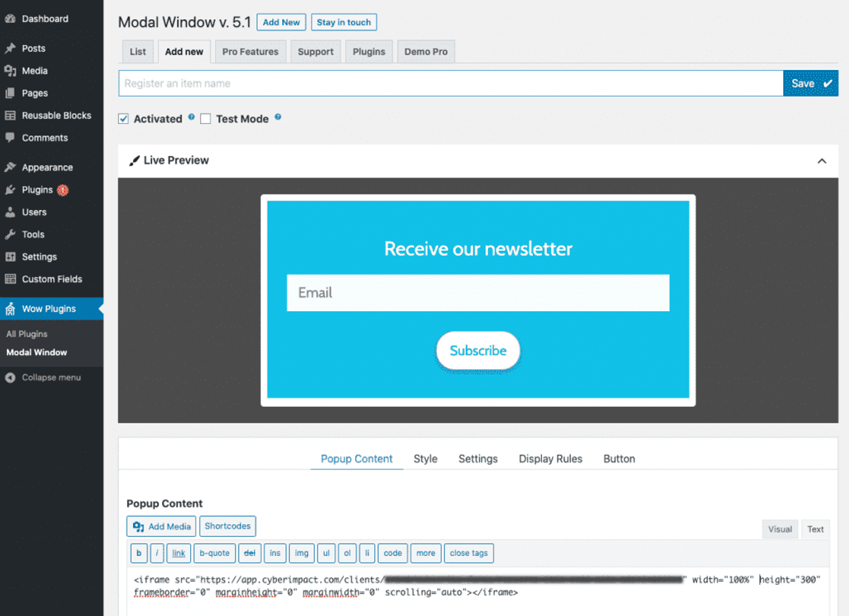Switch editor to Text mode
This screenshot has width=849, height=616.
coord(816,529)
